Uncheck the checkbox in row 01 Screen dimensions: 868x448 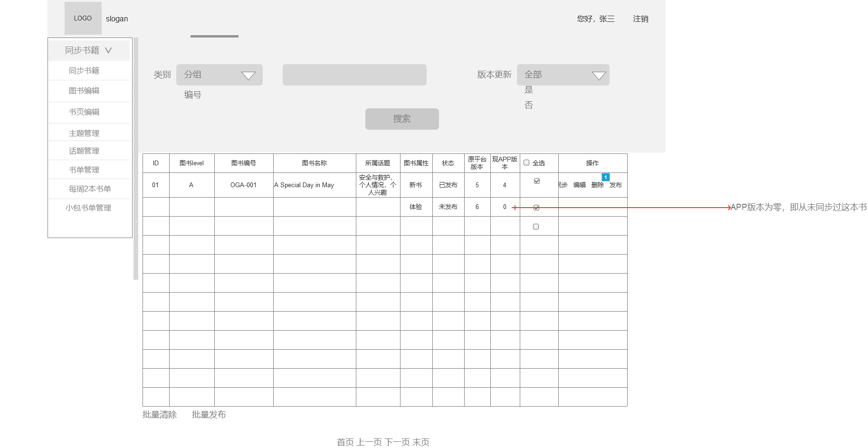537,181
